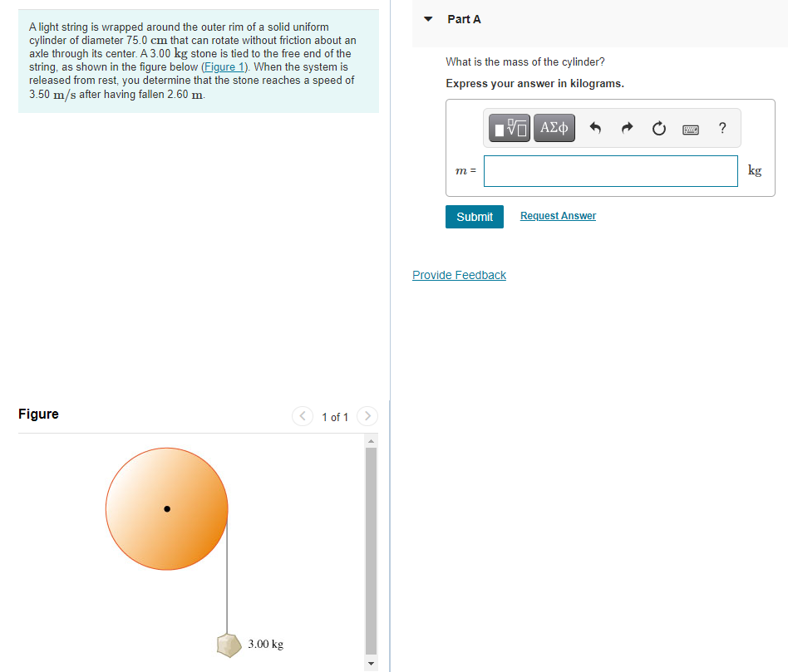Viewport: 788px width, 672px height.
Task: Click the orange cylinder in the figure
Action: click(x=166, y=508)
